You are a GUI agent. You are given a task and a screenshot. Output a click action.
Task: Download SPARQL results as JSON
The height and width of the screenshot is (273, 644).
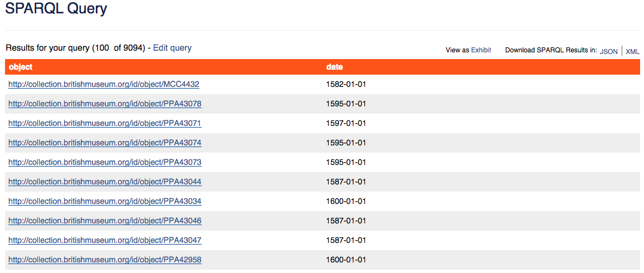608,51
